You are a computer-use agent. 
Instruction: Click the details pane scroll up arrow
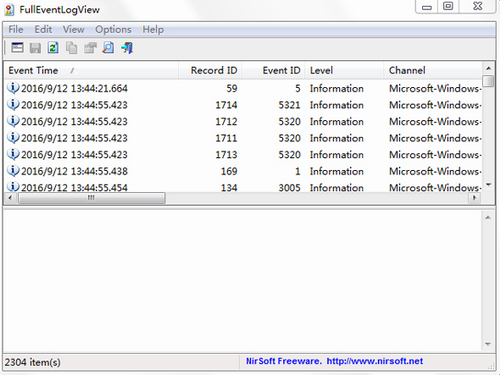[488, 218]
